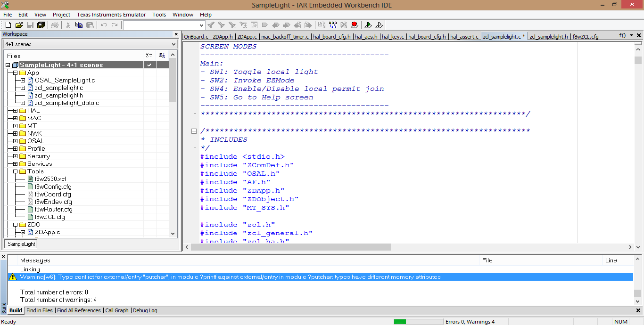Select the putchar type conflict warning message
The height and width of the screenshot is (325, 644).
coord(321,277)
